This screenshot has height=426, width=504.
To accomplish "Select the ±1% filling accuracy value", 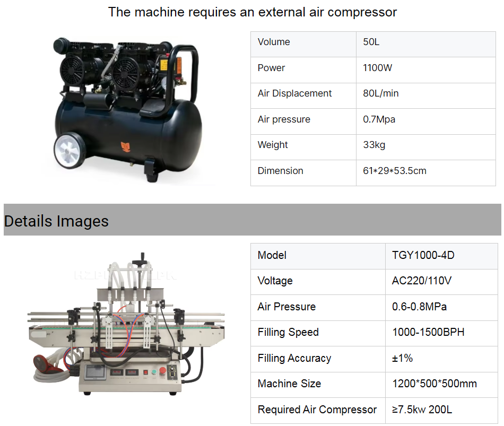I will [402, 358].
